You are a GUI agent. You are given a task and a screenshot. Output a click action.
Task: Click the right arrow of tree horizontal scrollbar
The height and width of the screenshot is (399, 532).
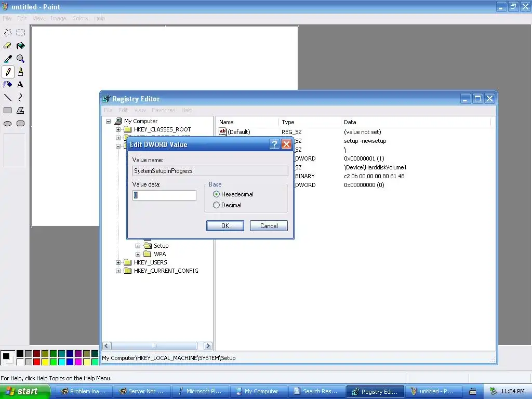tap(208, 345)
